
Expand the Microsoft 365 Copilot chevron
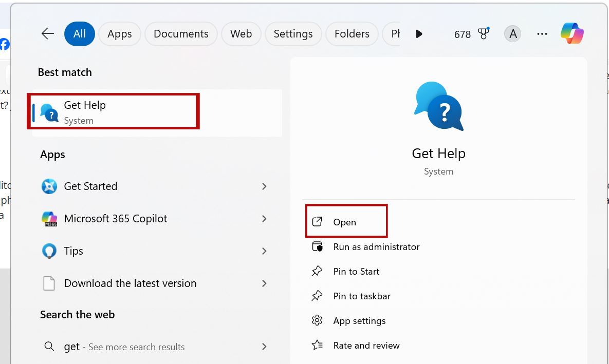tap(264, 219)
